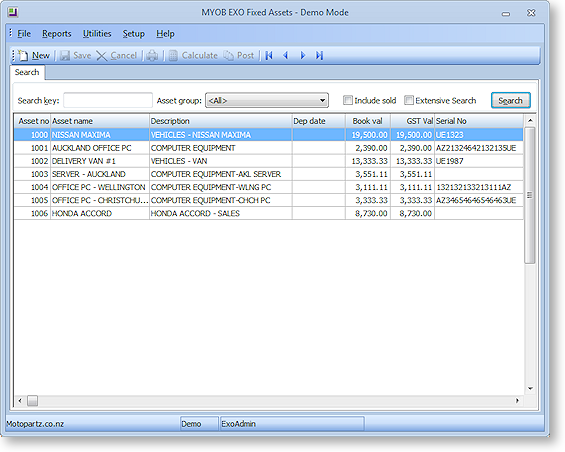This screenshot has height=452, width=565.
Task: Click the horizontal scrollbar thumb
Action: (32, 400)
